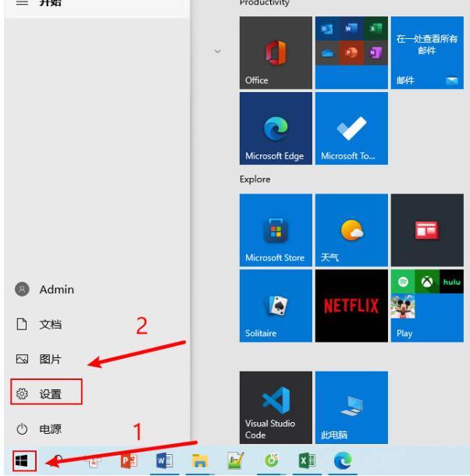Launch the Visual Studio Code tile
470x476 pixels.
tap(276, 407)
